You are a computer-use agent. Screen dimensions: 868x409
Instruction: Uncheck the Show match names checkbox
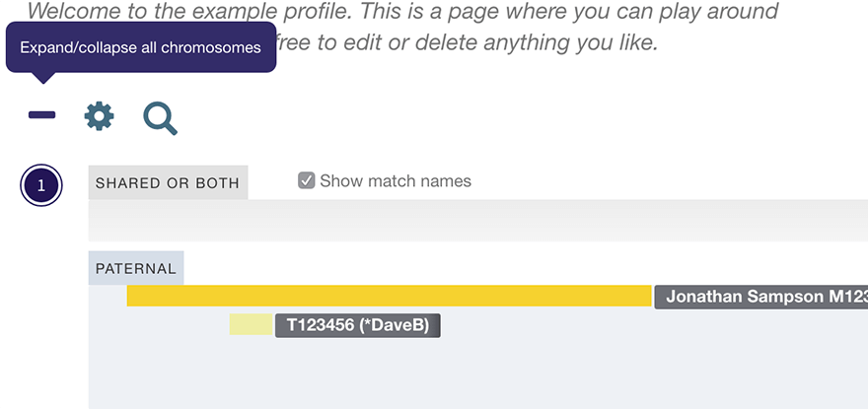307,180
